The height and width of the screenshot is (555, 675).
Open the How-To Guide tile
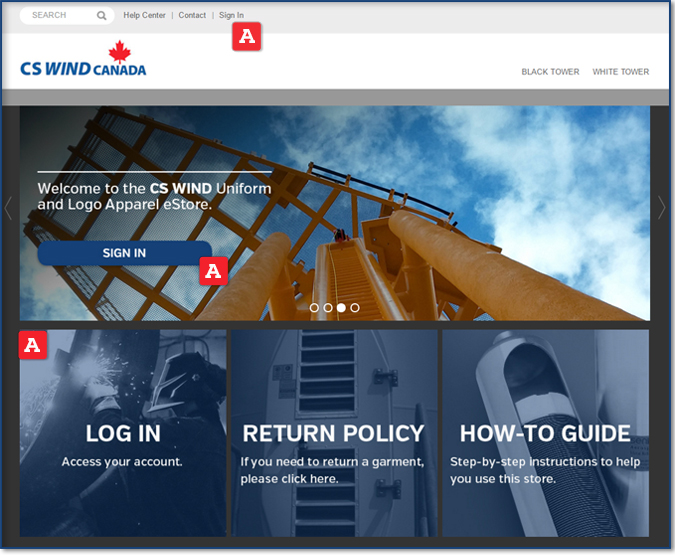coord(545,434)
